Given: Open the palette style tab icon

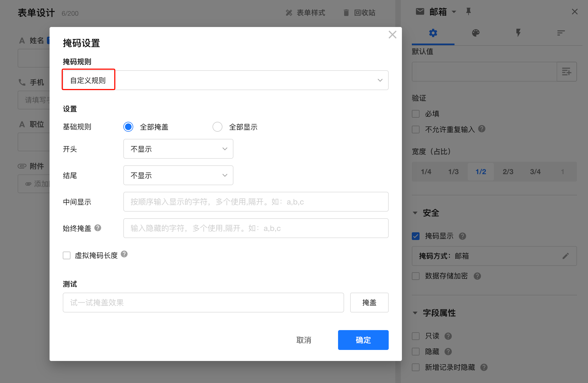Looking at the screenshot, I should click(476, 33).
